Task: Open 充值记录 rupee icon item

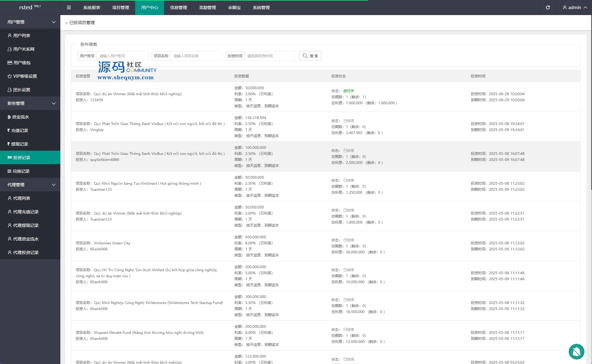Action: (x=19, y=130)
